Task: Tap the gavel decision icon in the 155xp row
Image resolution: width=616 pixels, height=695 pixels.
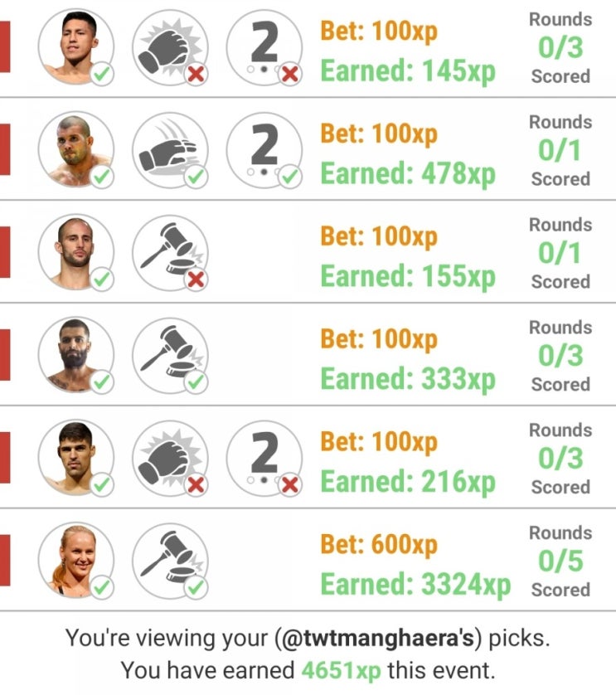Action: (170, 253)
